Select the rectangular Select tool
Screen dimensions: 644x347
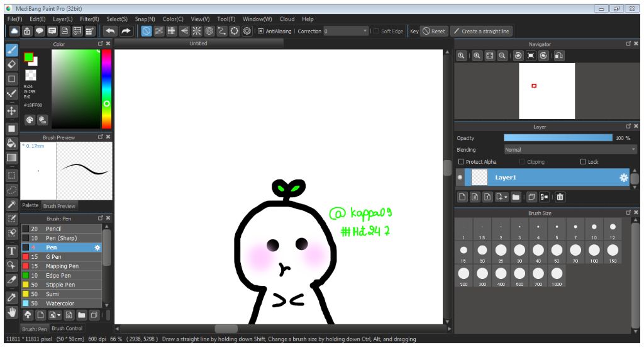[x=11, y=176]
